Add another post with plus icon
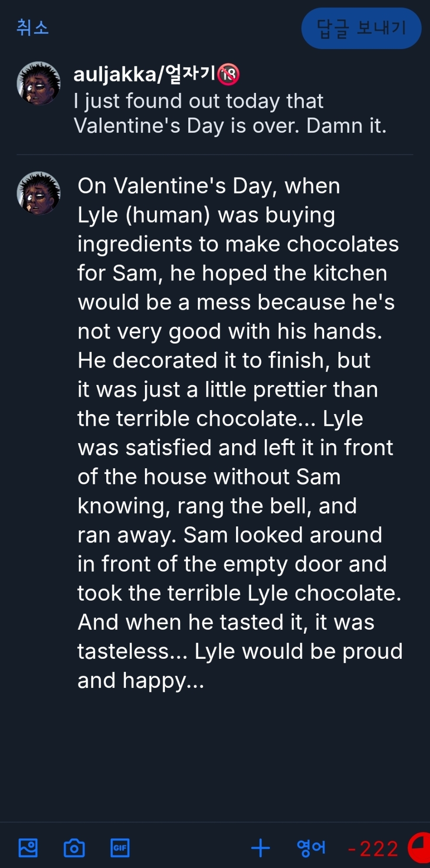This screenshot has height=868, width=430. [x=260, y=848]
